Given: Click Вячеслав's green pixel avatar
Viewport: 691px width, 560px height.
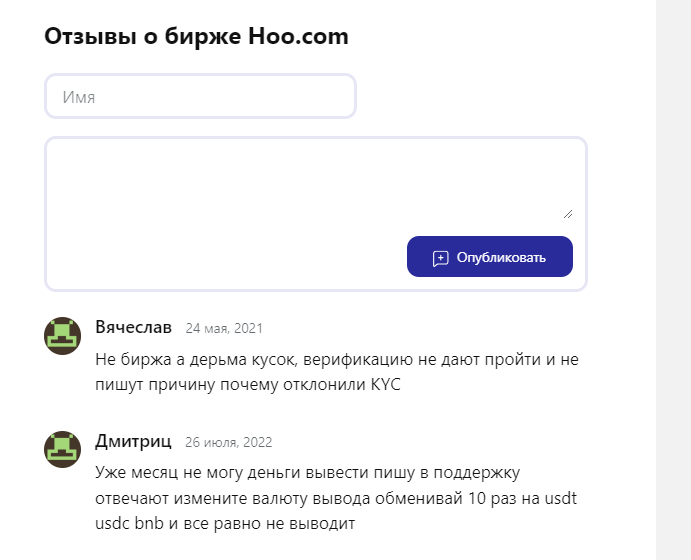Looking at the screenshot, I should coord(62,336).
